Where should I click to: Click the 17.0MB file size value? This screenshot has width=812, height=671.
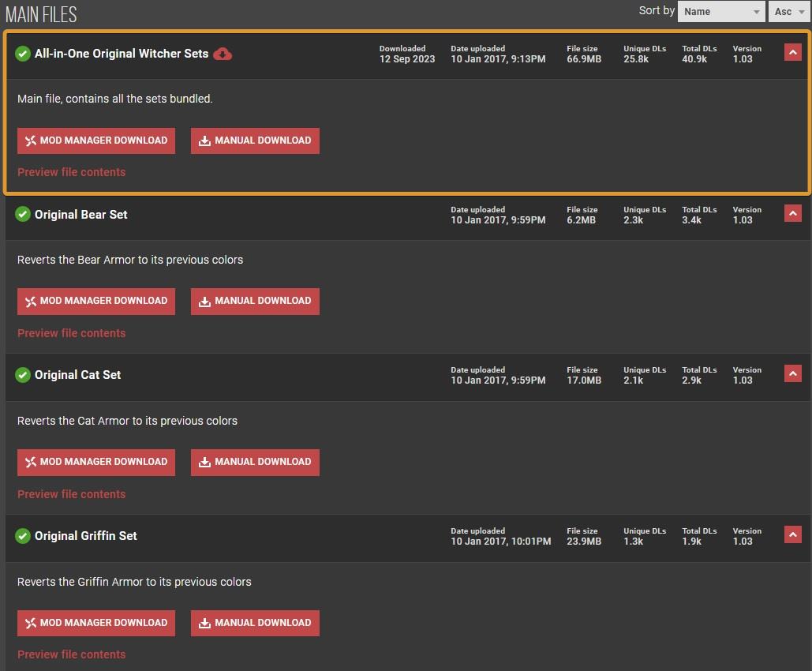point(584,380)
